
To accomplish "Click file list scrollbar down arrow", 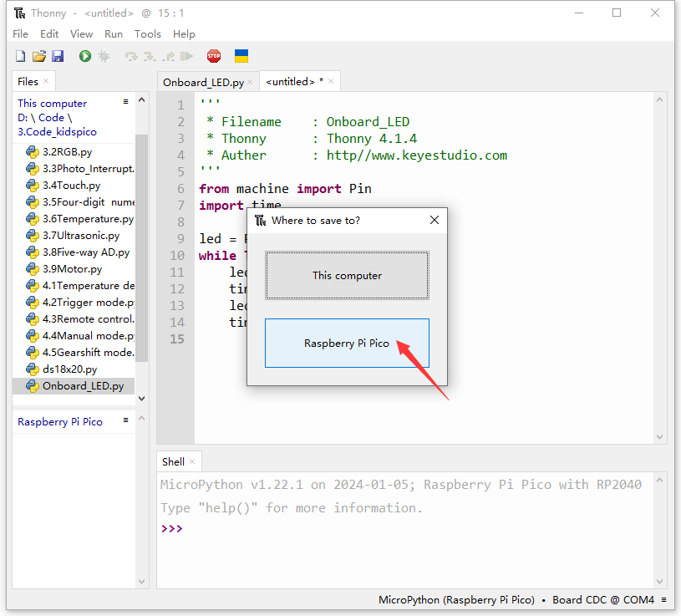I will coord(141,399).
